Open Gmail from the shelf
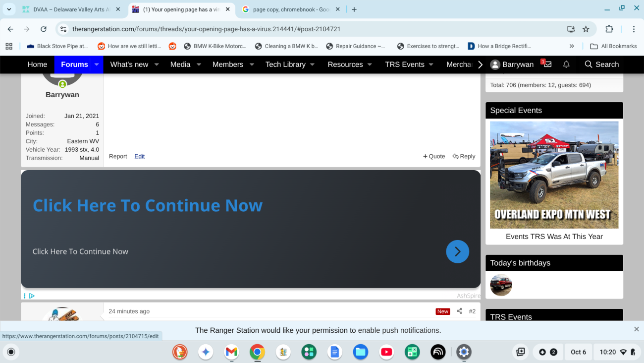Image resolution: width=644 pixels, height=363 pixels. coord(231,352)
